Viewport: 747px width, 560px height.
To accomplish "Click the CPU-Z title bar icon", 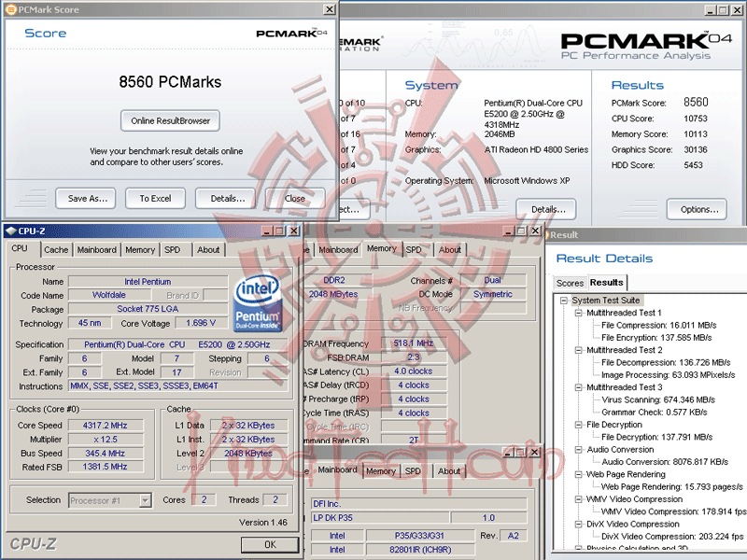I will pyautogui.click(x=10, y=231).
